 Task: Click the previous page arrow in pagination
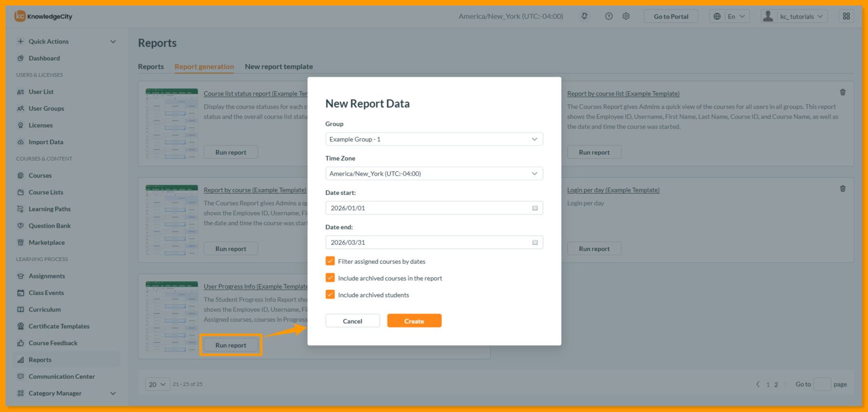[x=758, y=384]
